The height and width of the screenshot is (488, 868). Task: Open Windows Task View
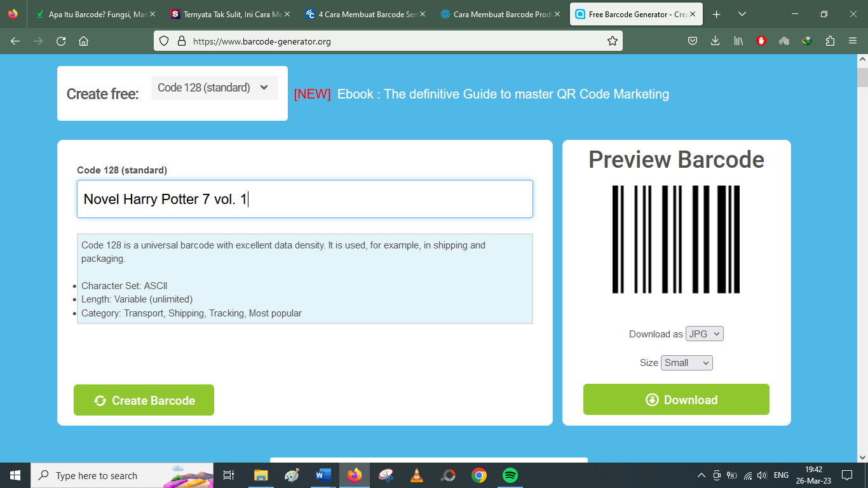pyautogui.click(x=229, y=475)
